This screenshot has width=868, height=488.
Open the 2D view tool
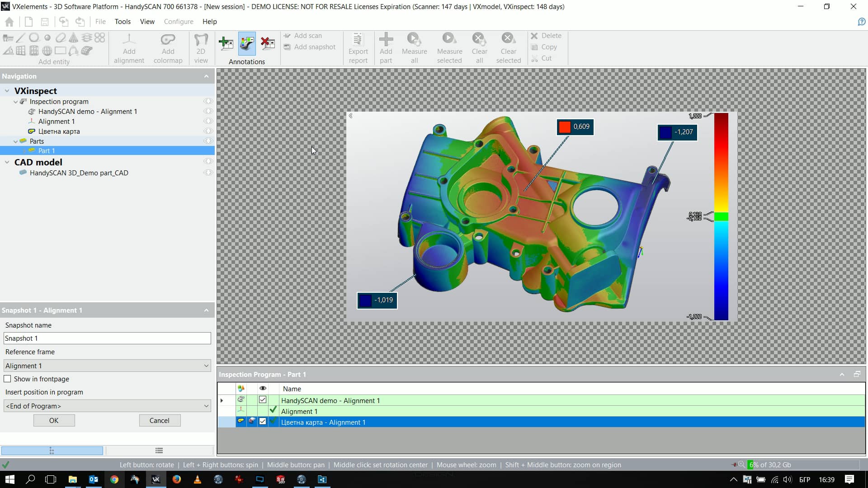[201, 48]
